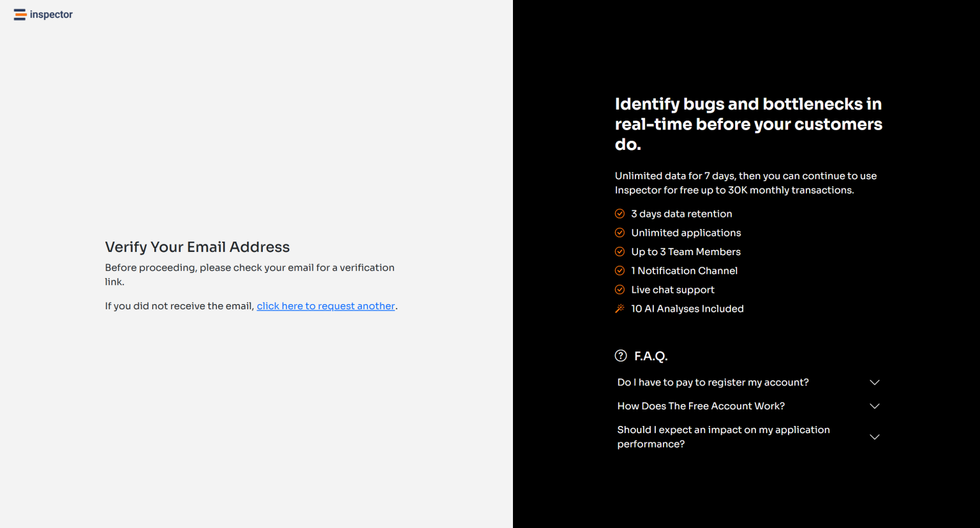Open the link to request another verification email
The image size is (980, 528).
(x=325, y=305)
